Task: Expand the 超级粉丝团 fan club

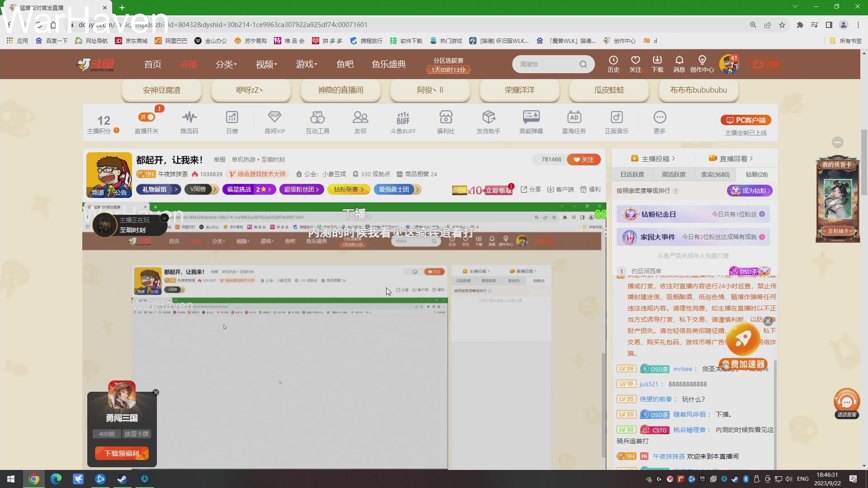Action: tap(302, 189)
